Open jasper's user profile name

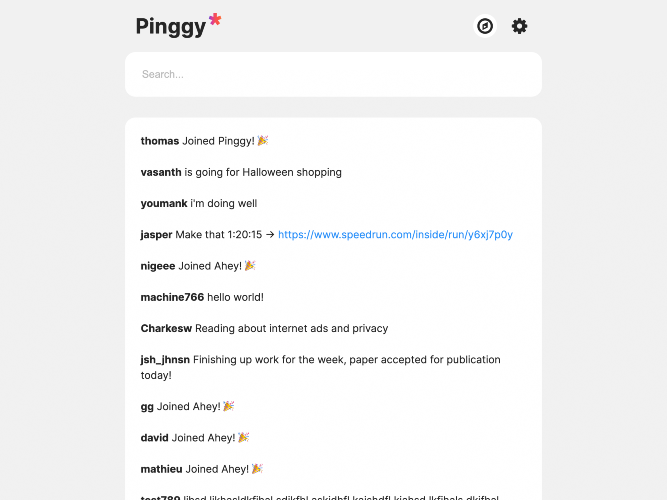156,235
